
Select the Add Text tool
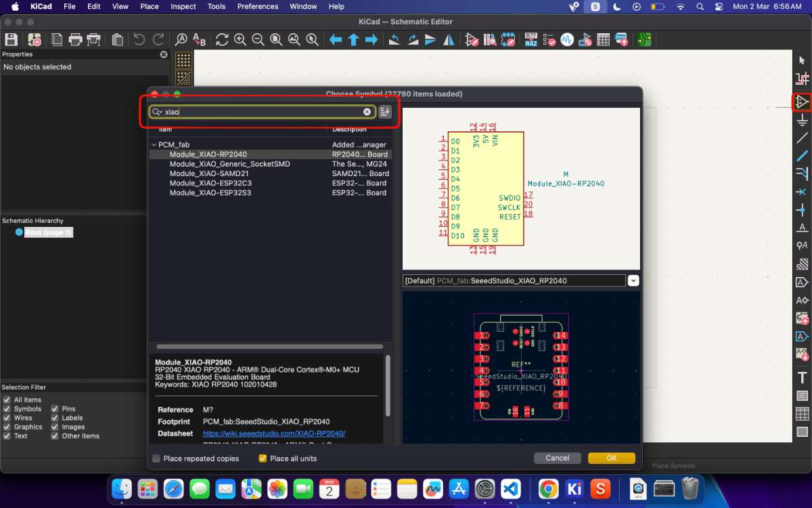tap(803, 378)
